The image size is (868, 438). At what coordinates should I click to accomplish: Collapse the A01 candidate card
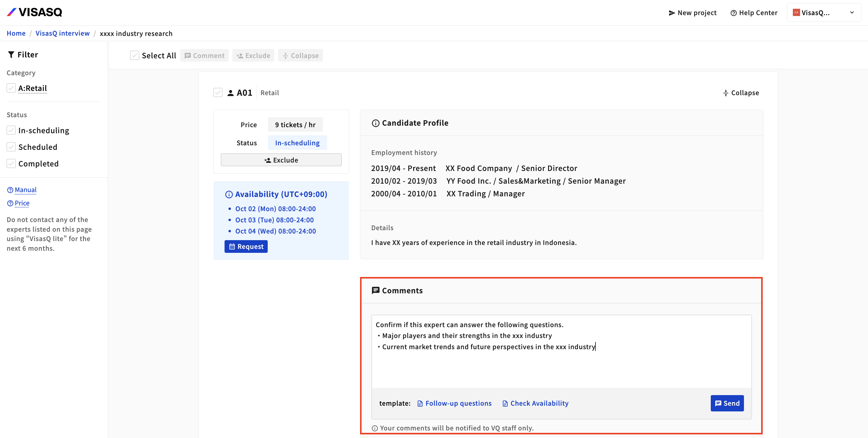(x=741, y=93)
